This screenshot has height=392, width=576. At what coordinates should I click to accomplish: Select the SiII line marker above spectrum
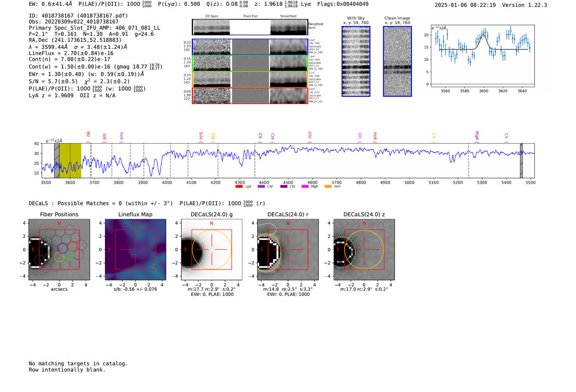(105, 137)
